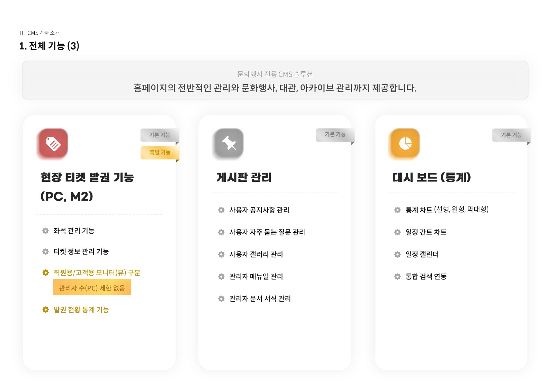Select the 대시 보드 (통계) heading
This screenshot has height=392, width=554.
(432, 177)
